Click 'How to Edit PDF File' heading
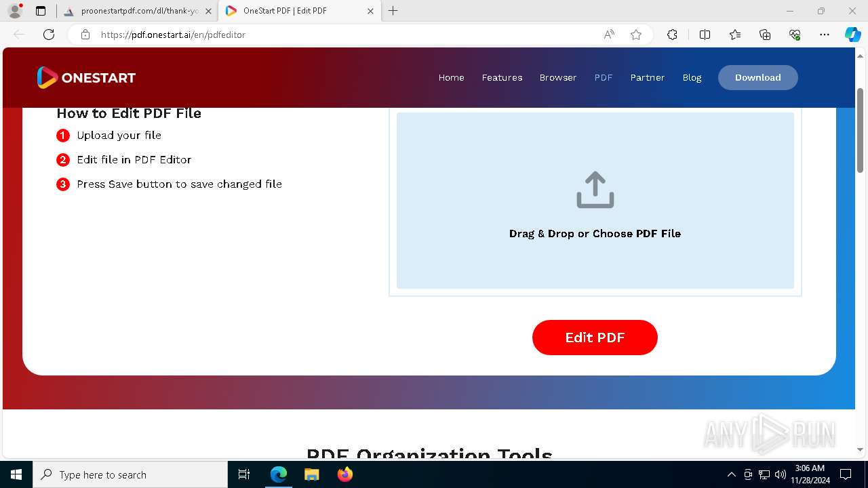Image resolution: width=868 pixels, height=488 pixels. [129, 113]
